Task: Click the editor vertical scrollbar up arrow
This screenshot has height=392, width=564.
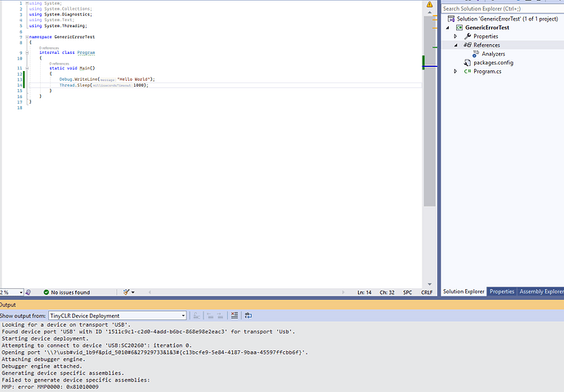Action: (x=429, y=12)
